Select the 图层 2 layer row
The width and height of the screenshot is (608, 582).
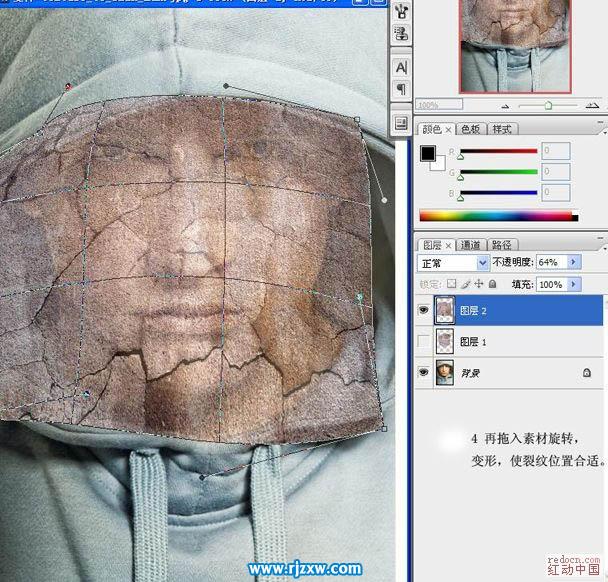pos(509,310)
